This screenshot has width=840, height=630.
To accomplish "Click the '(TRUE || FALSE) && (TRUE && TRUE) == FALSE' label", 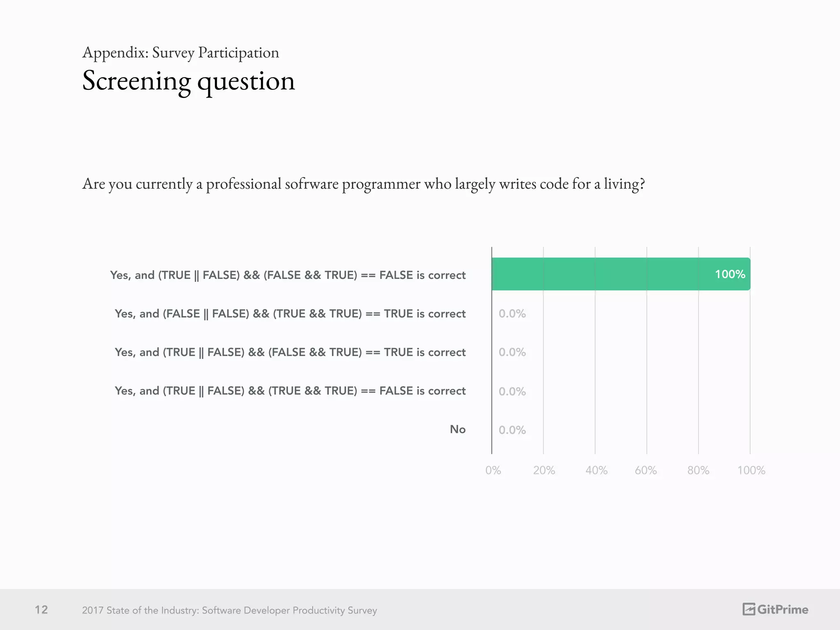I will [x=290, y=391].
